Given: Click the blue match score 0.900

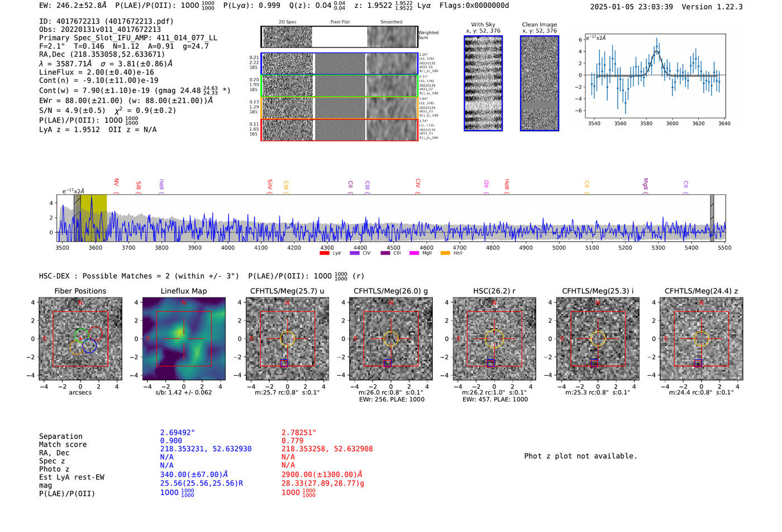Looking at the screenshot, I should click(171, 440).
